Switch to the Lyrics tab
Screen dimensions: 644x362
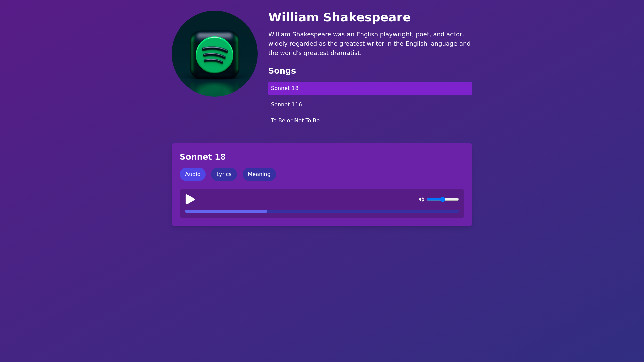coord(224,174)
